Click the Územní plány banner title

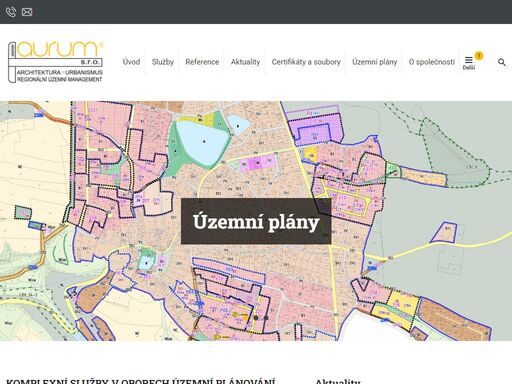point(256,222)
